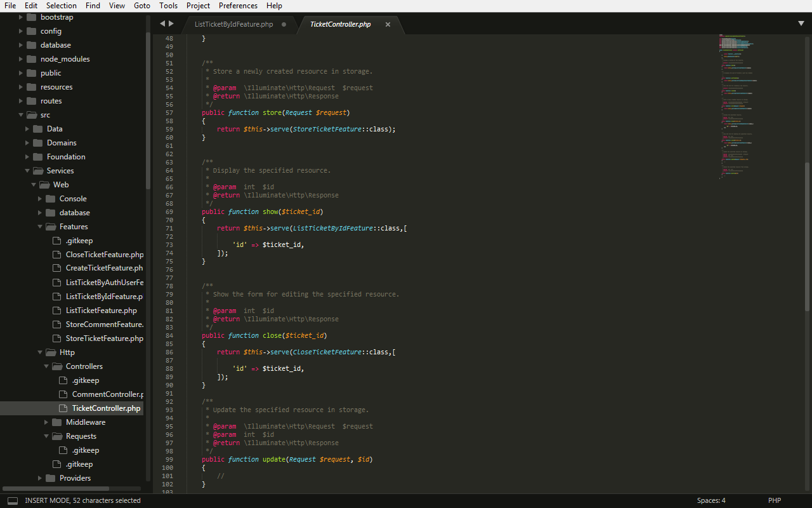Collapse the Services folder arrow
The height and width of the screenshot is (508, 812).
(x=27, y=171)
